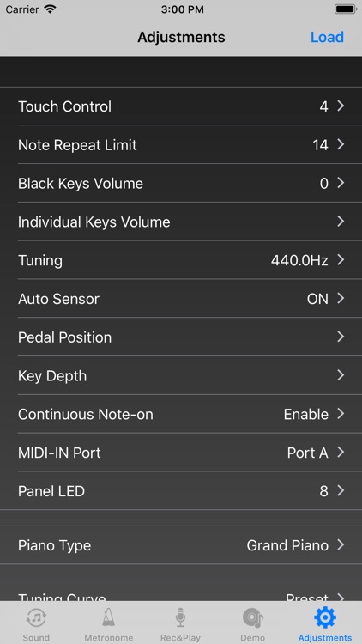
Task: Tap the Wi-Fi status icon
Action: point(51,9)
